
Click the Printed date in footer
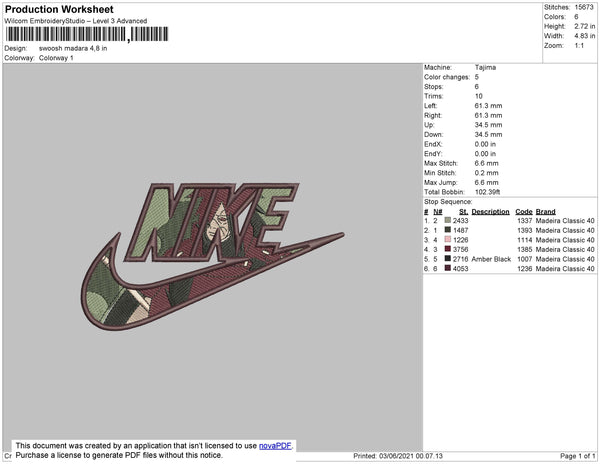pyautogui.click(x=398, y=456)
